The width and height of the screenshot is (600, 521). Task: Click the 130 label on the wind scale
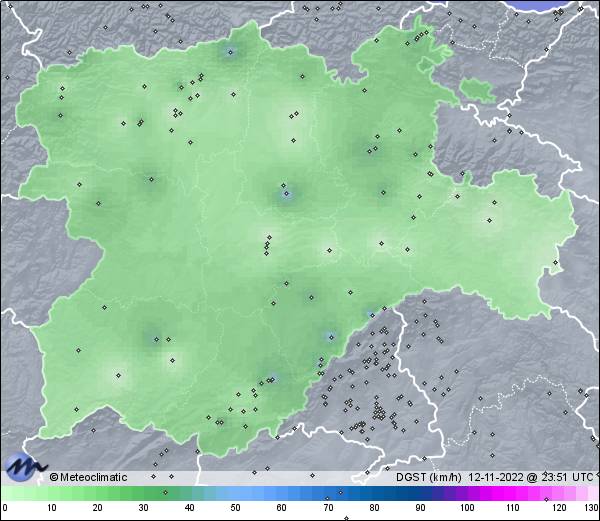[592, 508]
